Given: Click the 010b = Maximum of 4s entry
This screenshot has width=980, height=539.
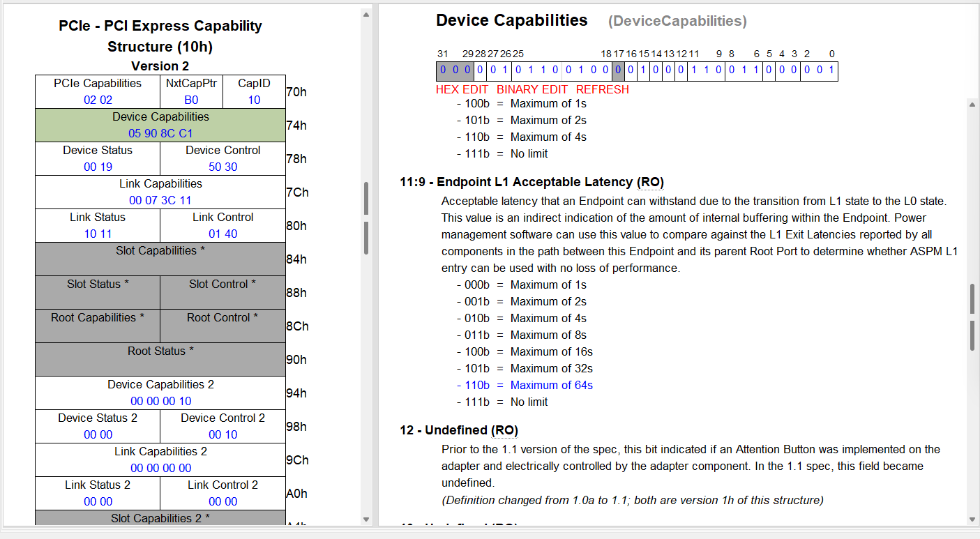Looking at the screenshot, I should click(x=522, y=318).
